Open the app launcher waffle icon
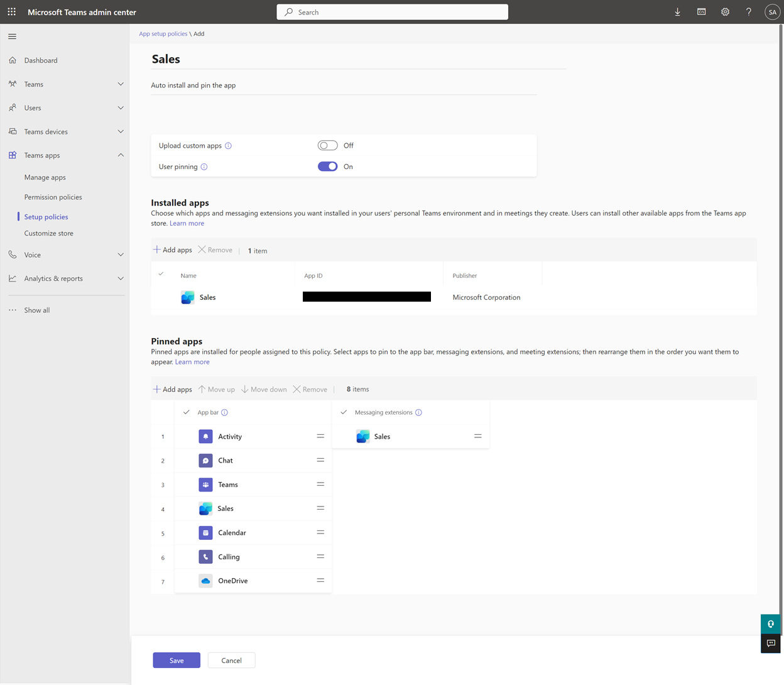 (11, 12)
